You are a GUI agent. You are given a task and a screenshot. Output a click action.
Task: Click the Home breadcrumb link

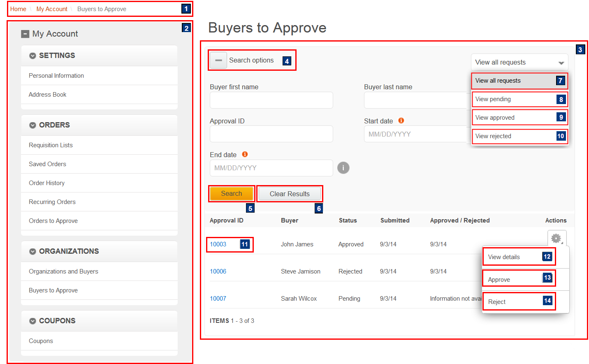(18, 9)
